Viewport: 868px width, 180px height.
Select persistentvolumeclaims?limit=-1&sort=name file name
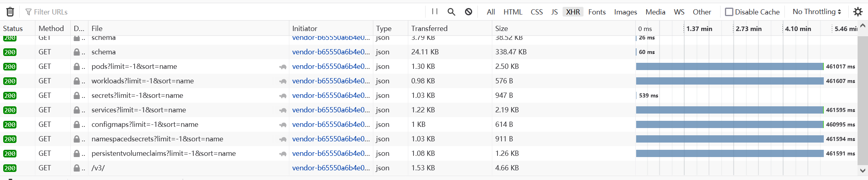pyautogui.click(x=164, y=153)
